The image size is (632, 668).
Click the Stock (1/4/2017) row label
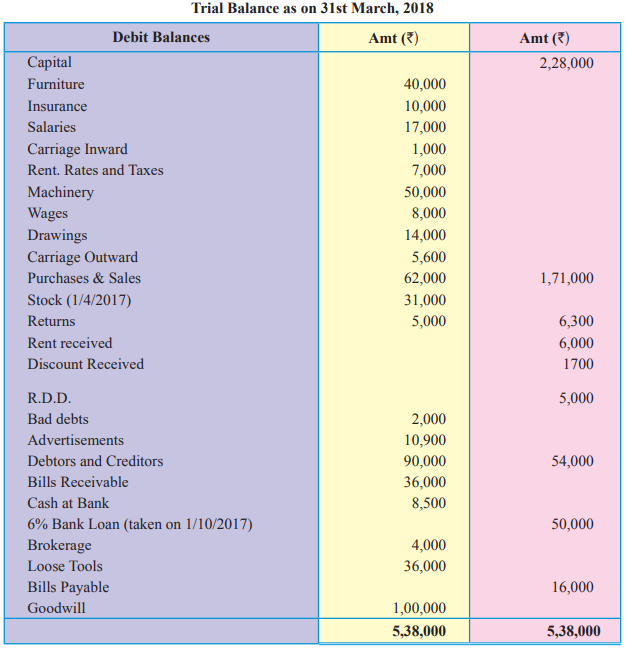79,300
